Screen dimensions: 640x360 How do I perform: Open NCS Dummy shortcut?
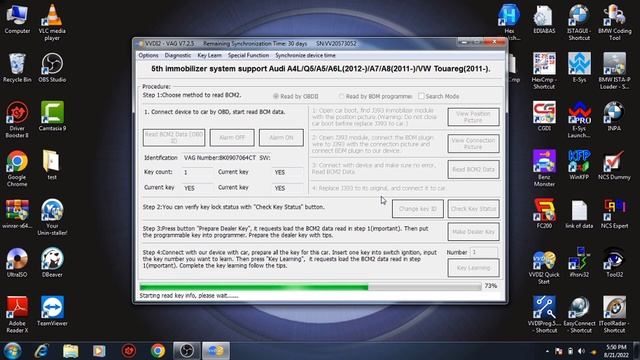click(614, 165)
